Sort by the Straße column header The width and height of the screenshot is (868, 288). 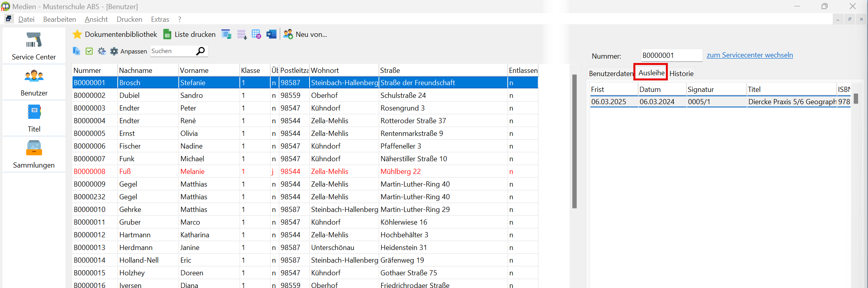(x=443, y=70)
